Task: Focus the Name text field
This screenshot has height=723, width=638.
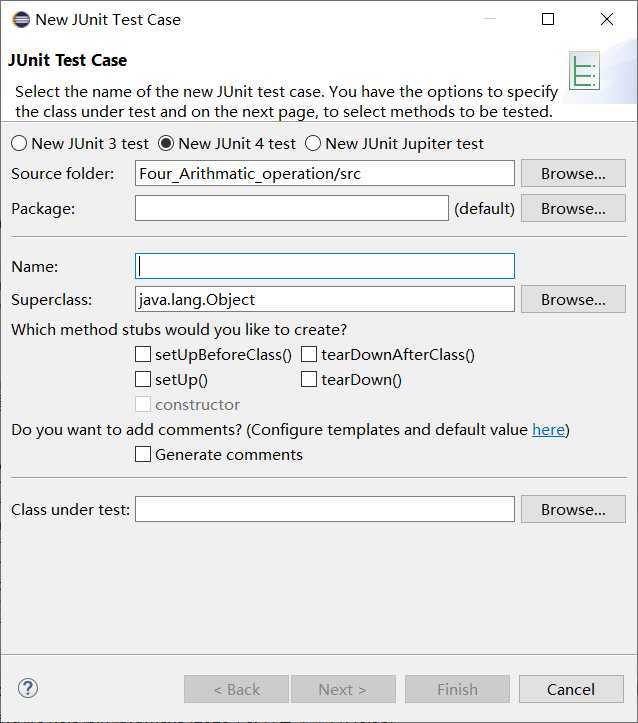Action: tap(325, 266)
